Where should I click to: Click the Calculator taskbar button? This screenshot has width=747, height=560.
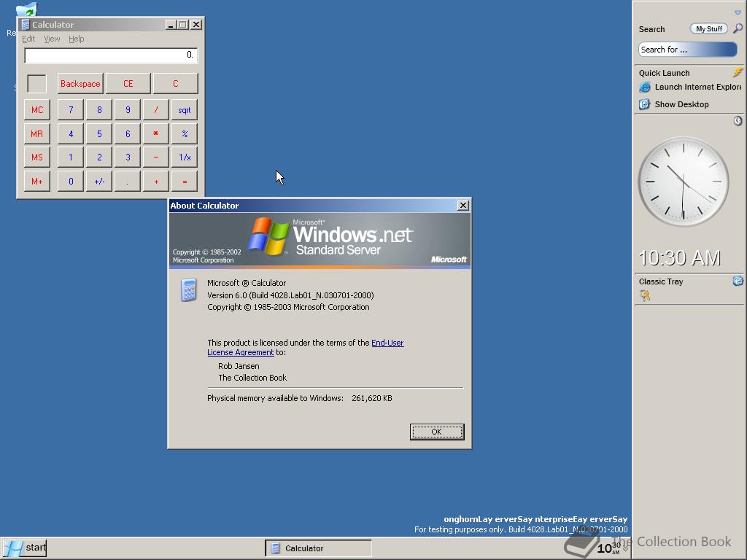pos(318,548)
